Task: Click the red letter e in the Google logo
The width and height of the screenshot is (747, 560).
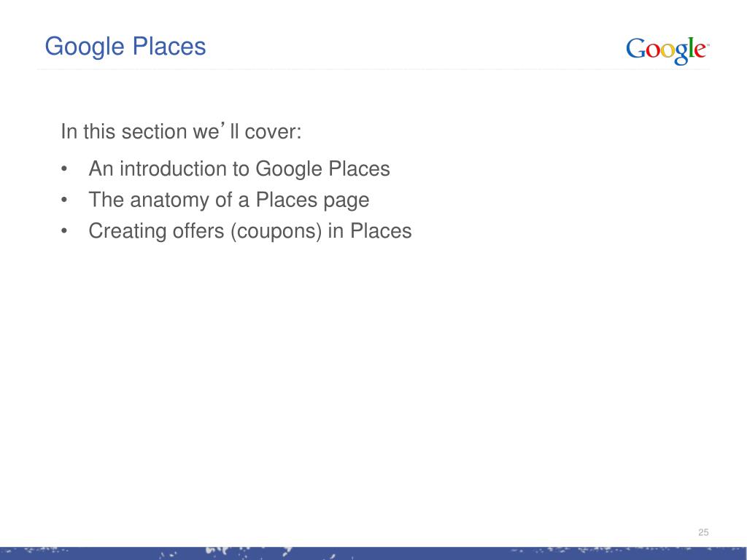Action: point(700,50)
